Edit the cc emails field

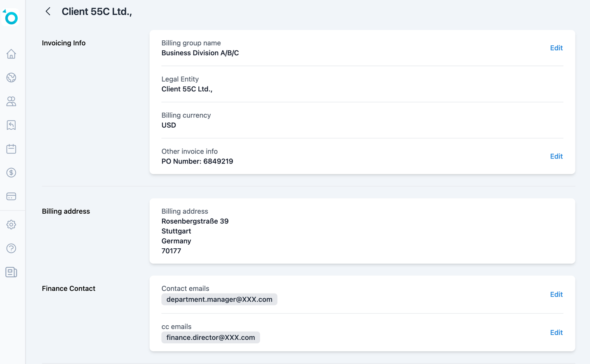(x=556, y=332)
